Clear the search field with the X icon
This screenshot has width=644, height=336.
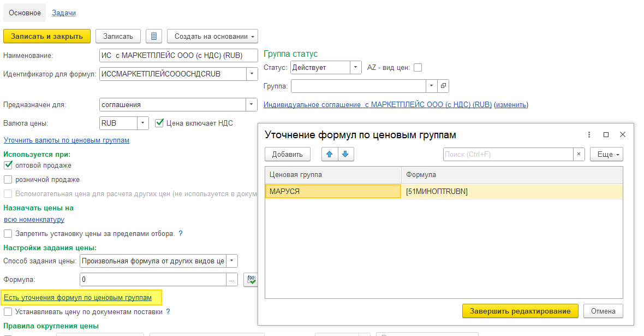(579, 154)
